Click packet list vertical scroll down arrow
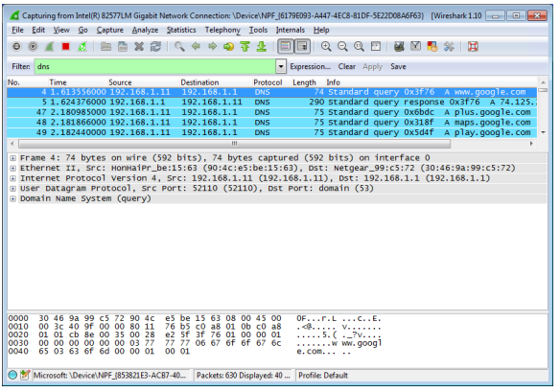The width and height of the screenshot is (560, 392). pyautogui.click(x=543, y=132)
